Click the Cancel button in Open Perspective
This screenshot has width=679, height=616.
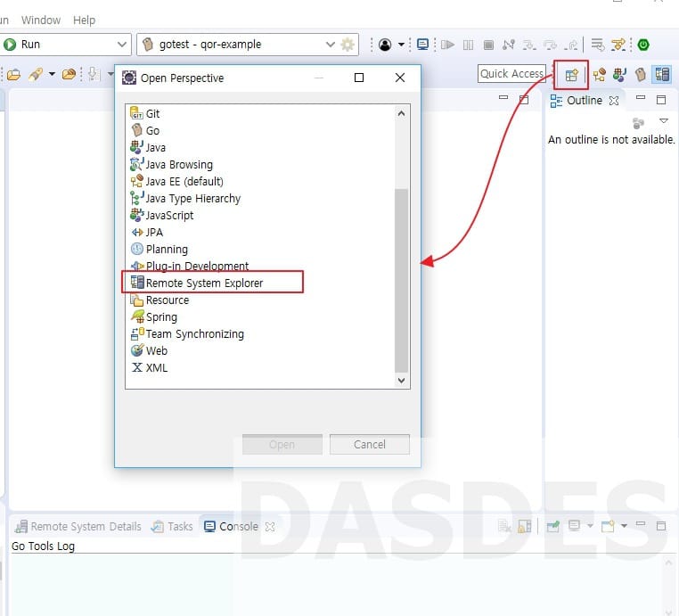[x=370, y=445]
